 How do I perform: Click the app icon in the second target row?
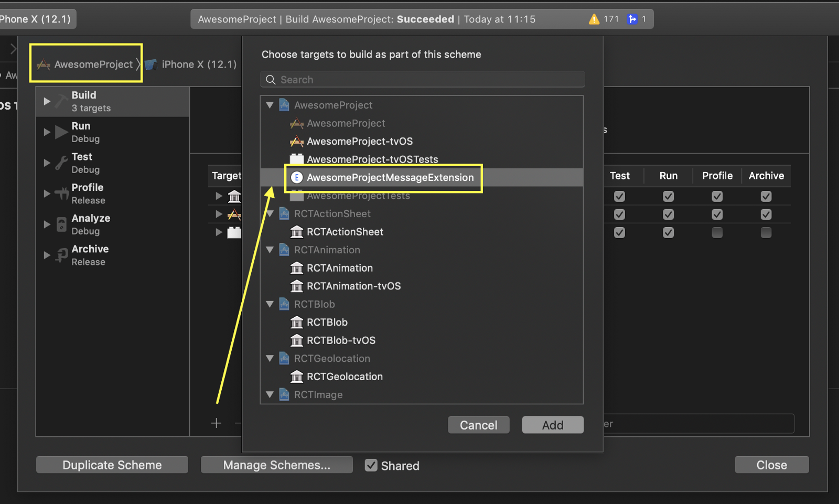(234, 215)
